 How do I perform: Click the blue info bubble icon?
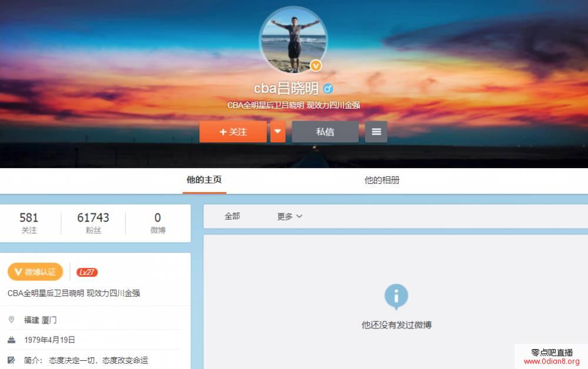(x=396, y=297)
